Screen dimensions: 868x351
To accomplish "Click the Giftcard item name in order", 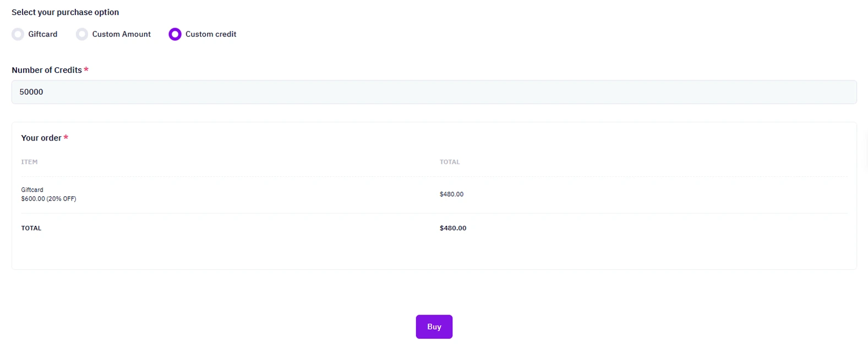I will 32,190.
